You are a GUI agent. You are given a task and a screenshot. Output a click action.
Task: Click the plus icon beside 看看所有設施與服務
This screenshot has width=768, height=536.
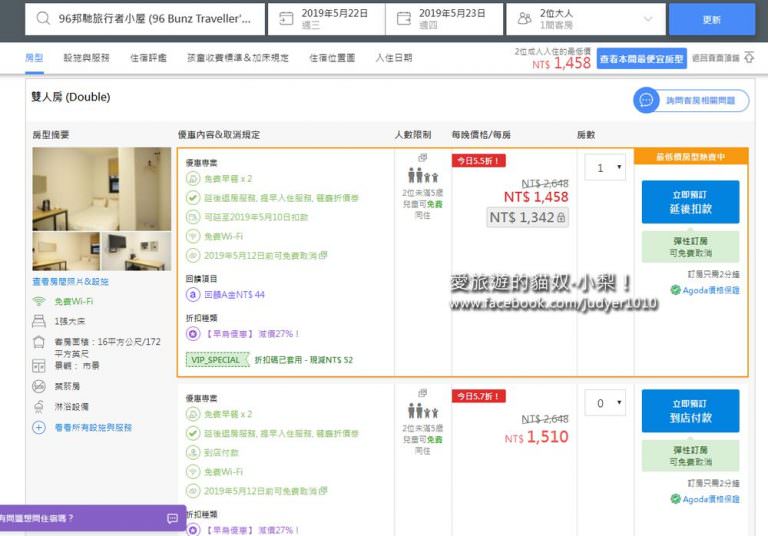click(x=39, y=427)
